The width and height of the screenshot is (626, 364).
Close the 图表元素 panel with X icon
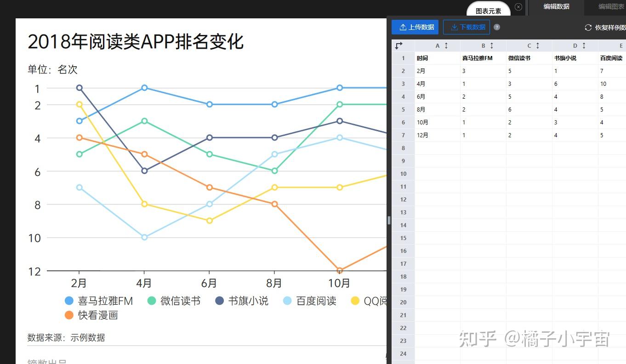[x=518, y=7]
